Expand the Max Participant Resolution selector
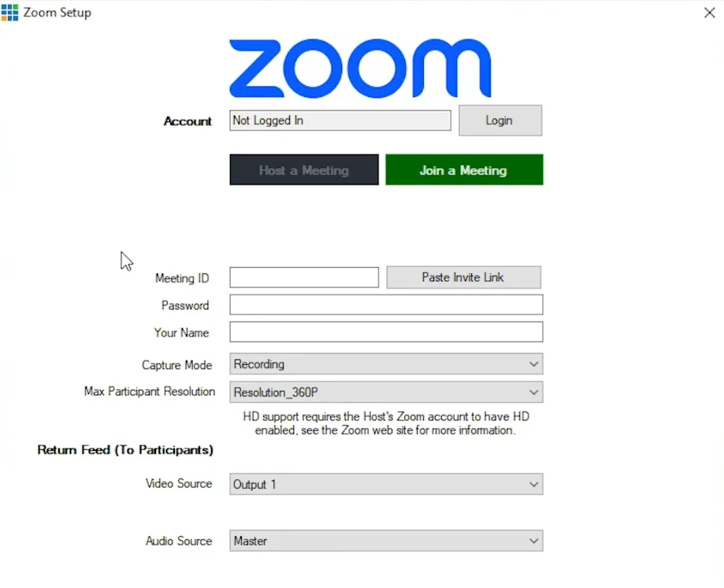This screenshot has width=724, height=588. tap(385, 392)
